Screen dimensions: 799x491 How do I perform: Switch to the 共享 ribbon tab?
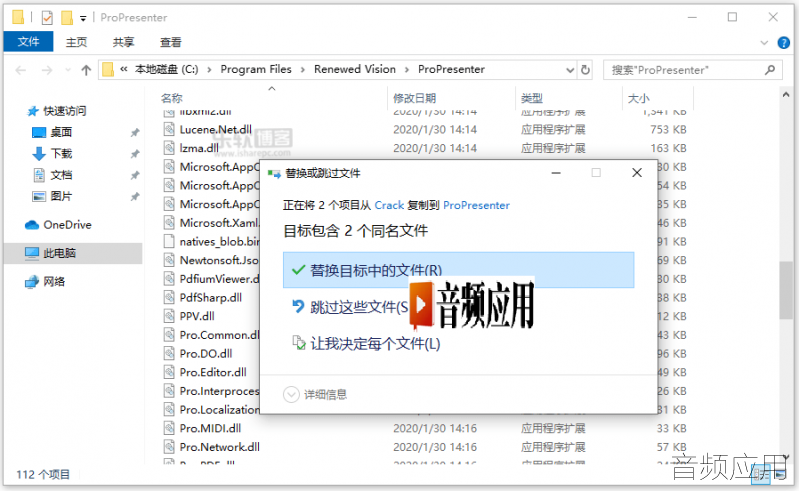123,42
